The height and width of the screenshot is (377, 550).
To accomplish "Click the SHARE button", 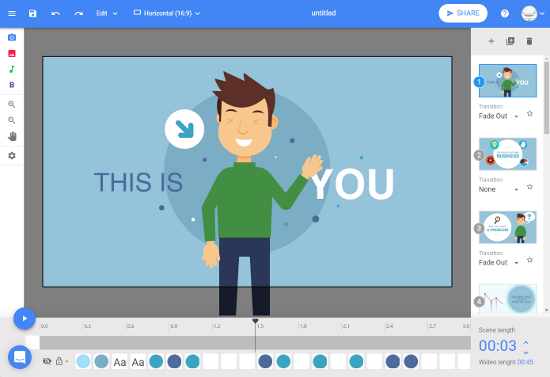I will coord(463,13).
